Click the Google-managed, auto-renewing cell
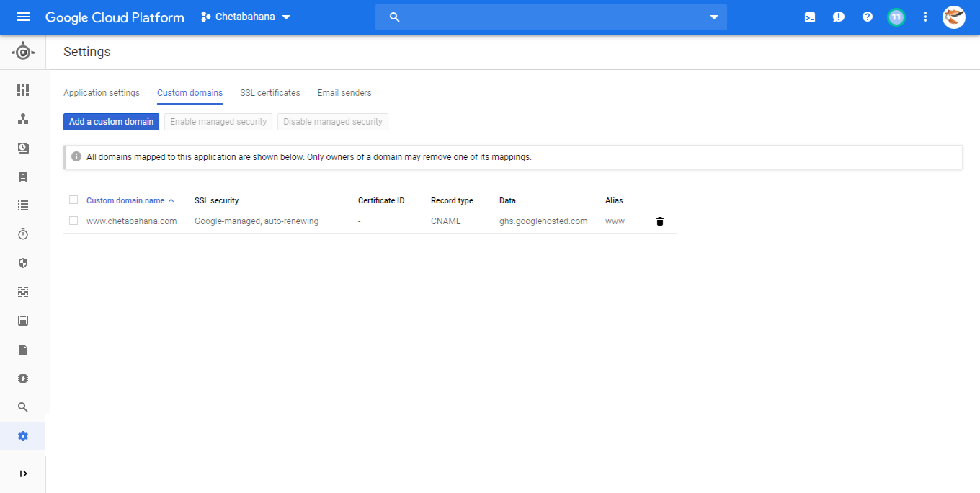980x493 pixels. (257, 221)
